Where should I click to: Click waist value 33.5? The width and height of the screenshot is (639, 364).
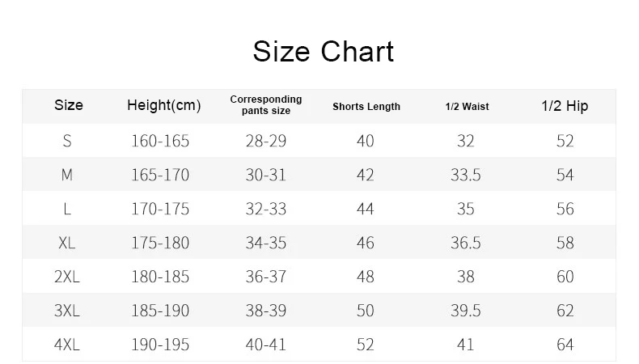tap(465, 175)
